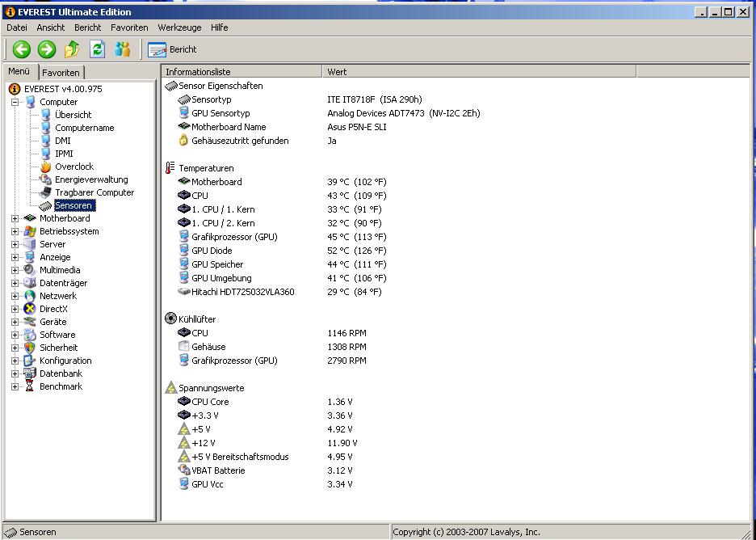Go forward with the green right arrow

click(47, 49)
